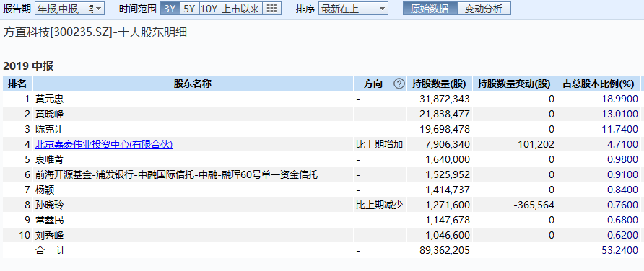Click the 持股数量(股) column header
The height and width of the screenshot is (271, 644).
tap(439, 84)
